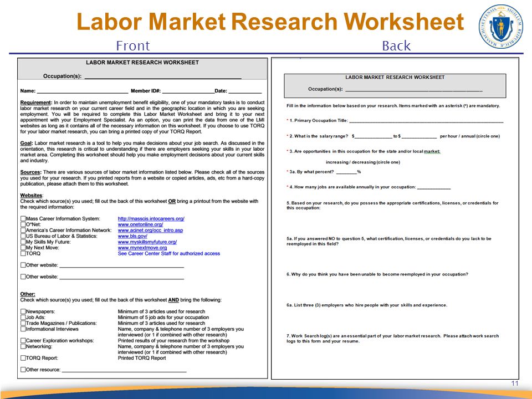Tick the Job Ads checkbox
Viewport: 532px width, 399px height.
[x=23, y=317]
